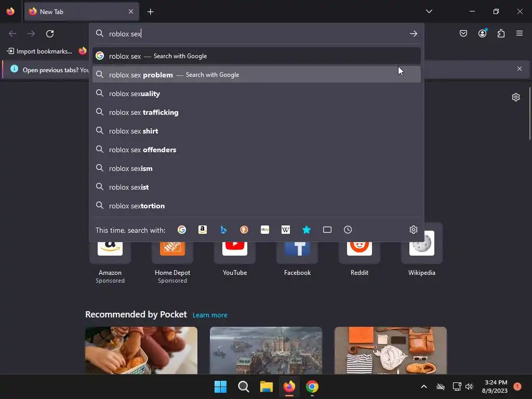The height and width of the screenshot is (399, 532).
Task: Search this time with Google icon
Action: pos(182,230)
